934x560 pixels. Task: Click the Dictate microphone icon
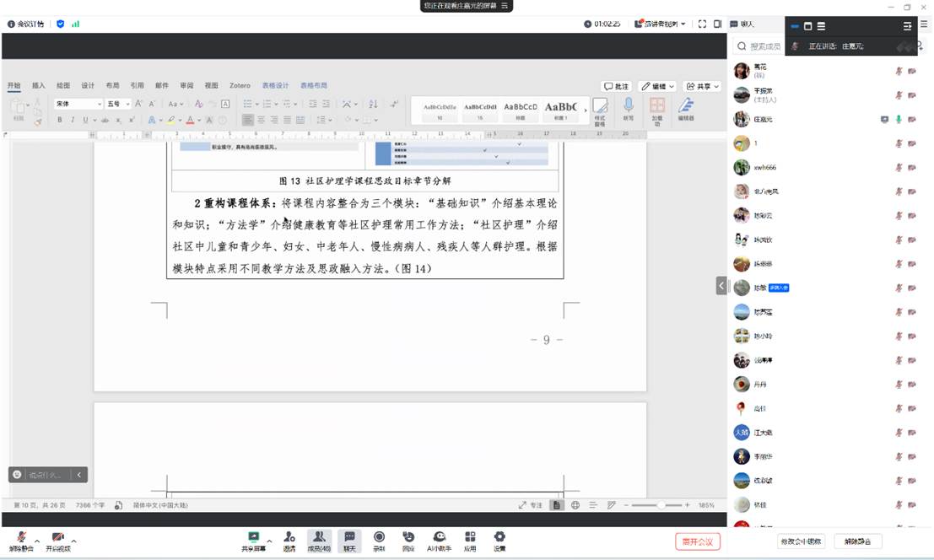[x=628, y=110]
